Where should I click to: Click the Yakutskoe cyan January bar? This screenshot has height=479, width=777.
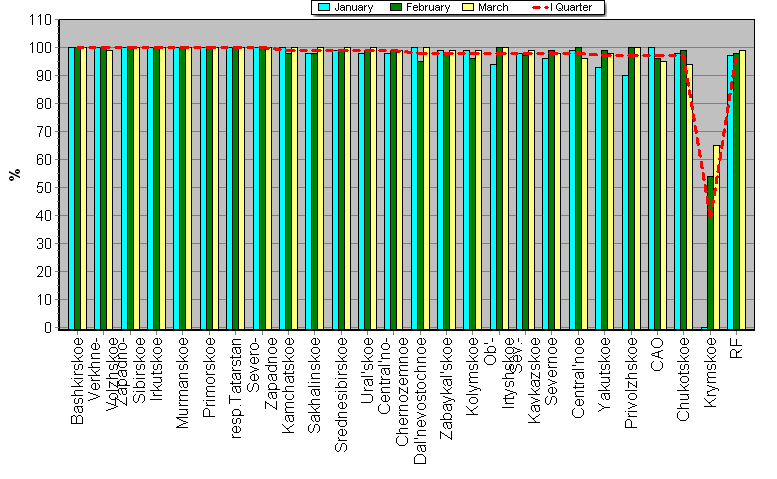599,198
